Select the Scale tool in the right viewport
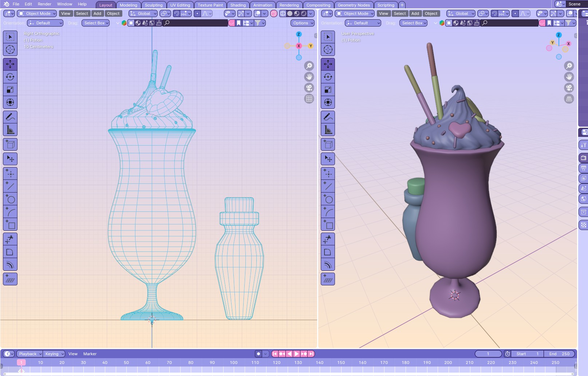This screenshot has width=588, height=376. [328, 90]
